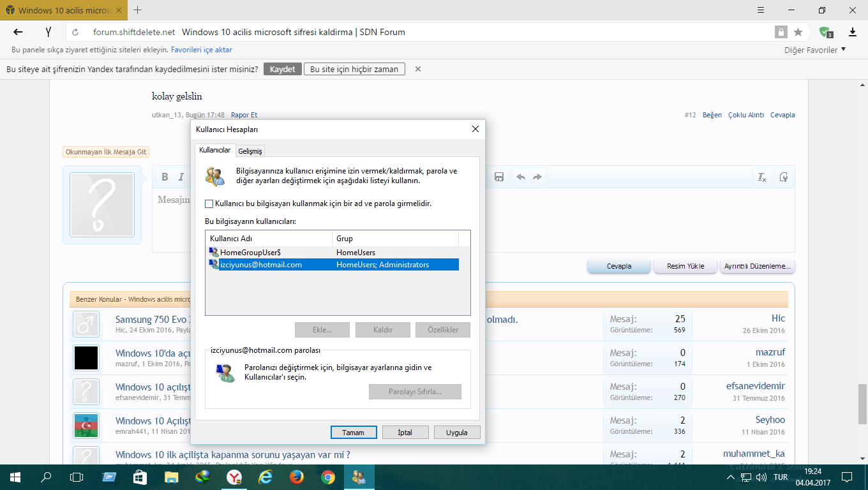Image resolution: width=868 pixels, height=490 pixels.
Task: Toggle bold formatting in reply editor
Action: (x=165, y=177)
